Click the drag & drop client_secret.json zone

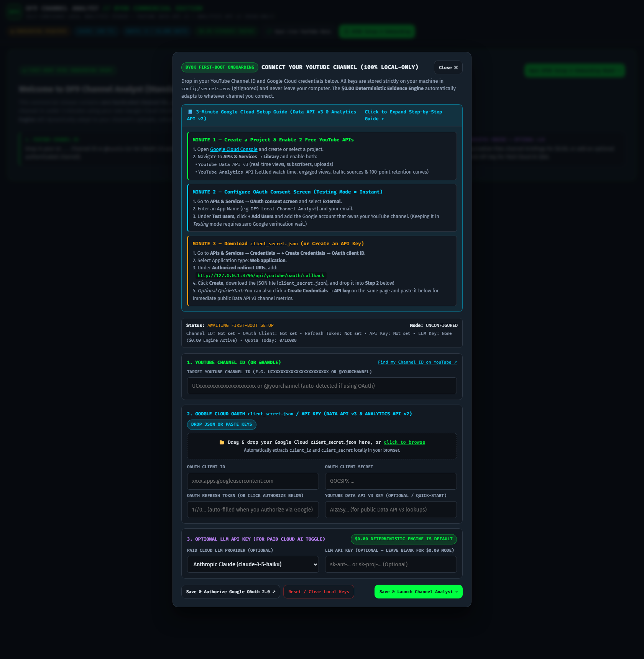click(322, 446)
